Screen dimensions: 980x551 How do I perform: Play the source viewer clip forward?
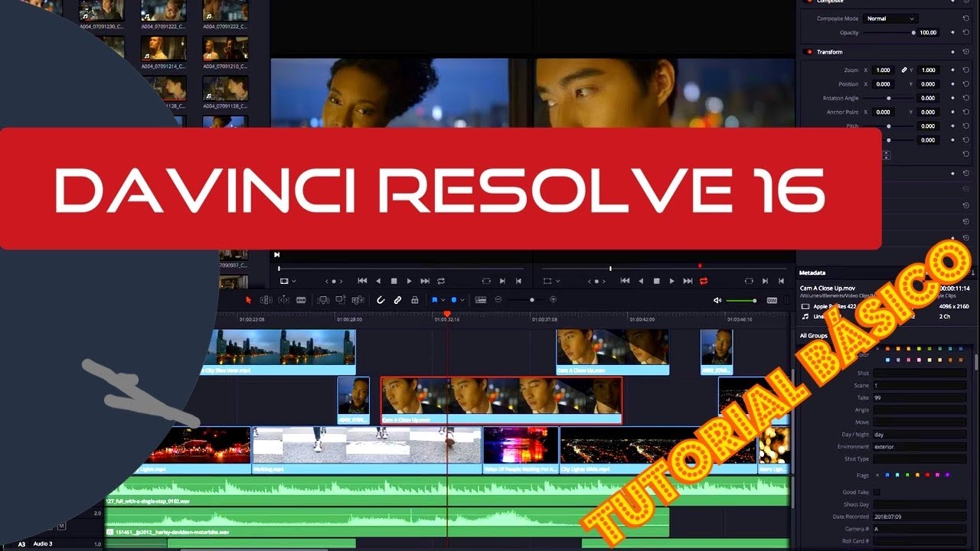[409, 281]
